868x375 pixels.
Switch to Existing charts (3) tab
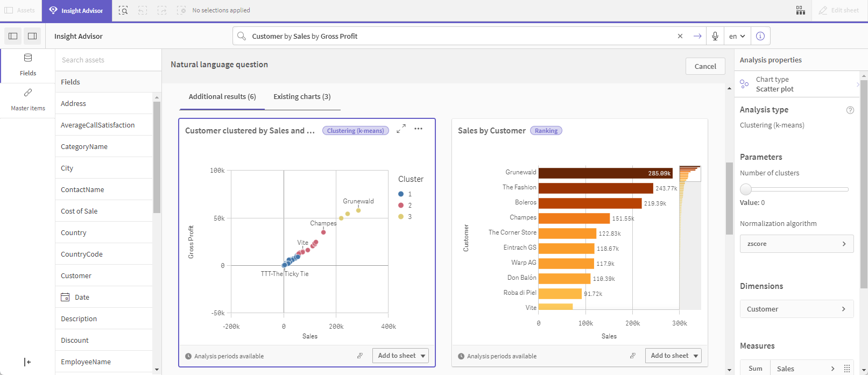(302, 97)
